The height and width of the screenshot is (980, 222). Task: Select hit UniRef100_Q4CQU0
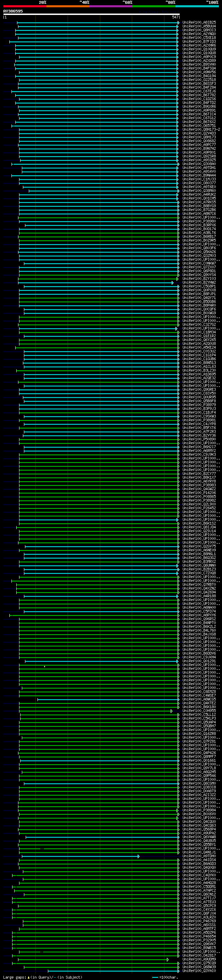pos(199,821)
